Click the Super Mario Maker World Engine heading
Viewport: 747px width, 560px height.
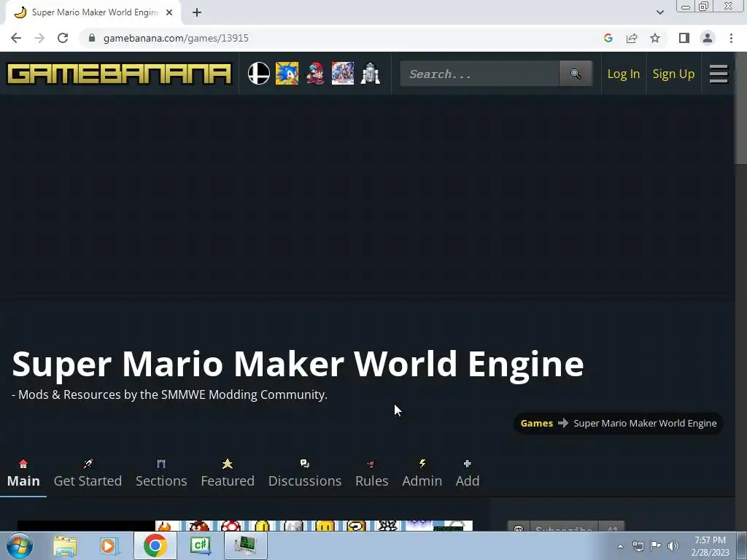click(x=298, y=364)
